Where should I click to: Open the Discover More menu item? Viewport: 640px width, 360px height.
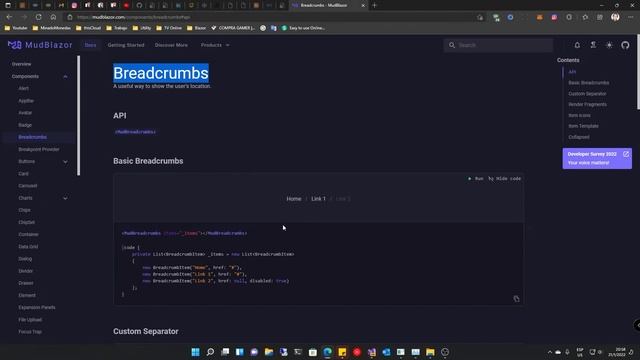point(171,45)
